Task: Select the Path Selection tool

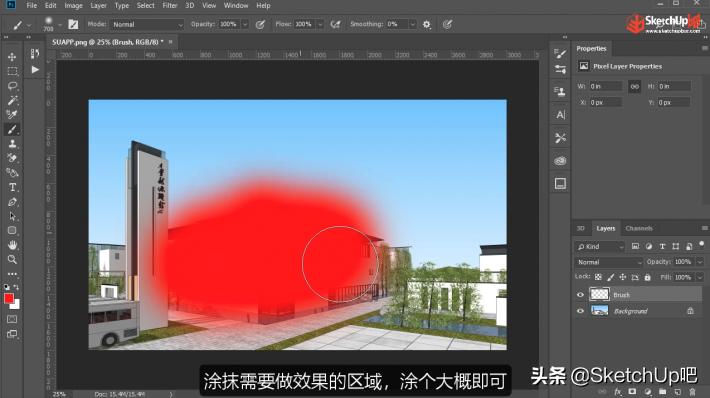Action: [12, 216]
